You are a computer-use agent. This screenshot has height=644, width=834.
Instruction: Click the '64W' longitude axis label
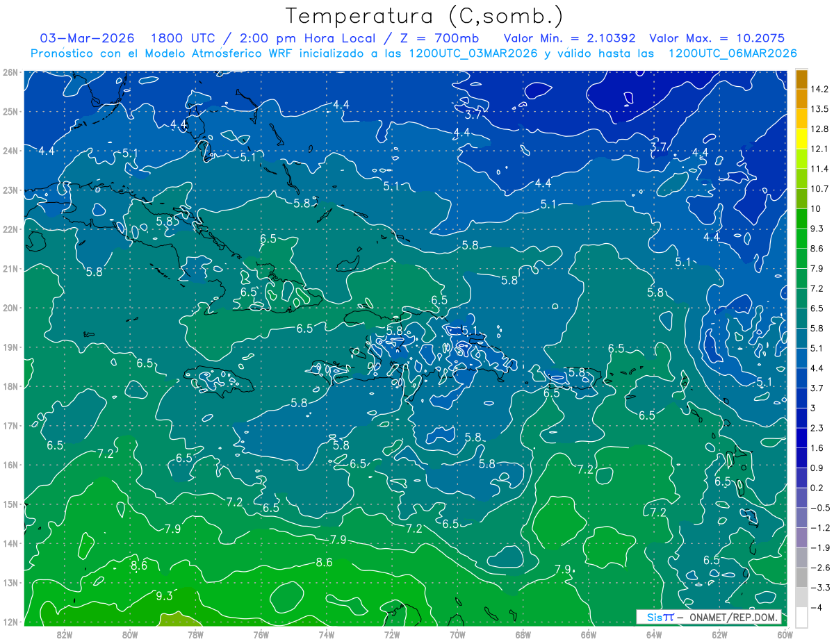pyautogui.click(x=654, y=634)
